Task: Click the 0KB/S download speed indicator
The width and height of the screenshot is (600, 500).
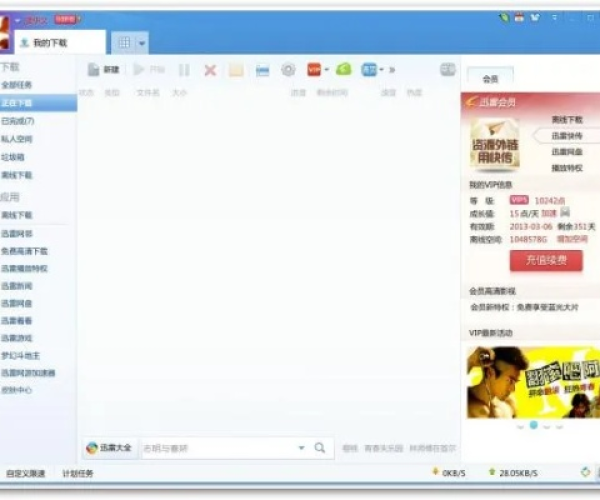Action: tap(448, 473)
